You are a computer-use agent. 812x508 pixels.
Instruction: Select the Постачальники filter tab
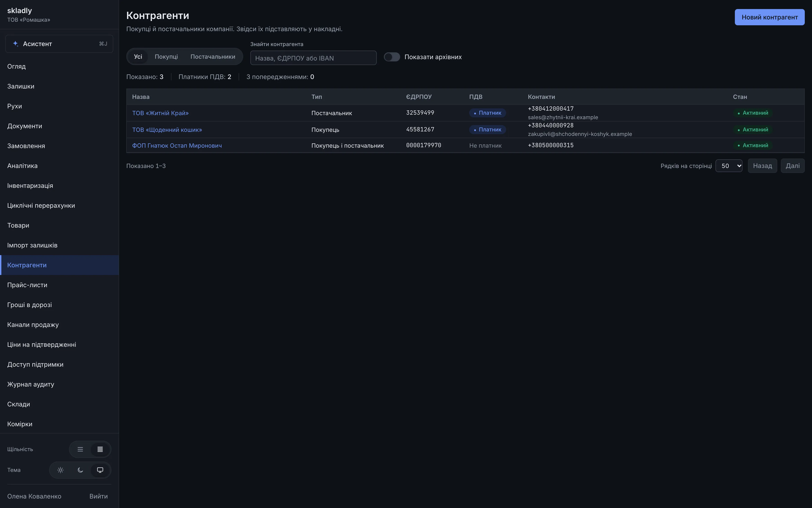(x=213, y=57)
